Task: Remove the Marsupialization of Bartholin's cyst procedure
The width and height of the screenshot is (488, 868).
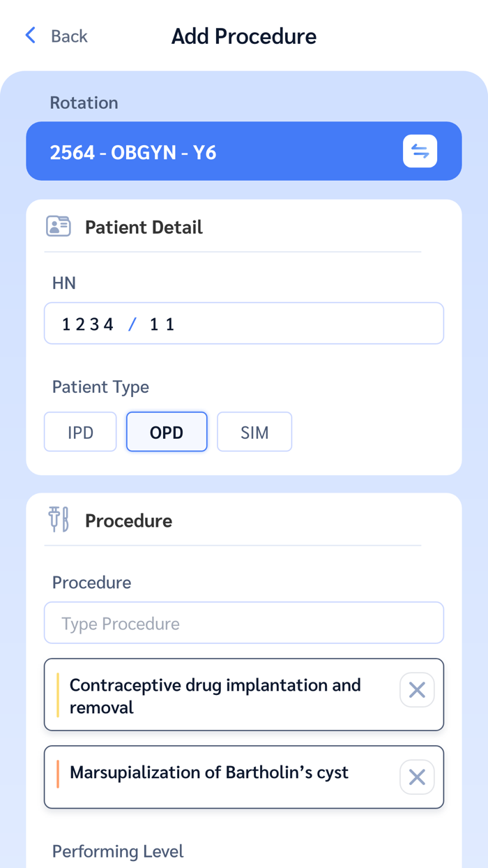Action: [x=417, y=777]
